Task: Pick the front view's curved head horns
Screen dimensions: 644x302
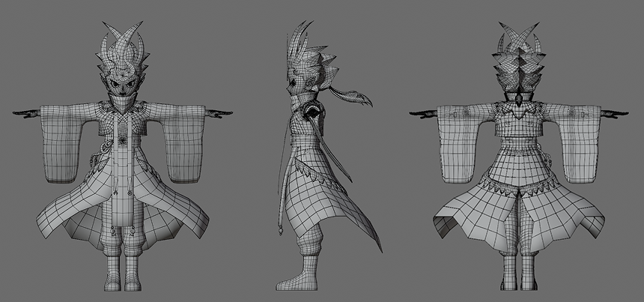Action: (x=122, y=37)
